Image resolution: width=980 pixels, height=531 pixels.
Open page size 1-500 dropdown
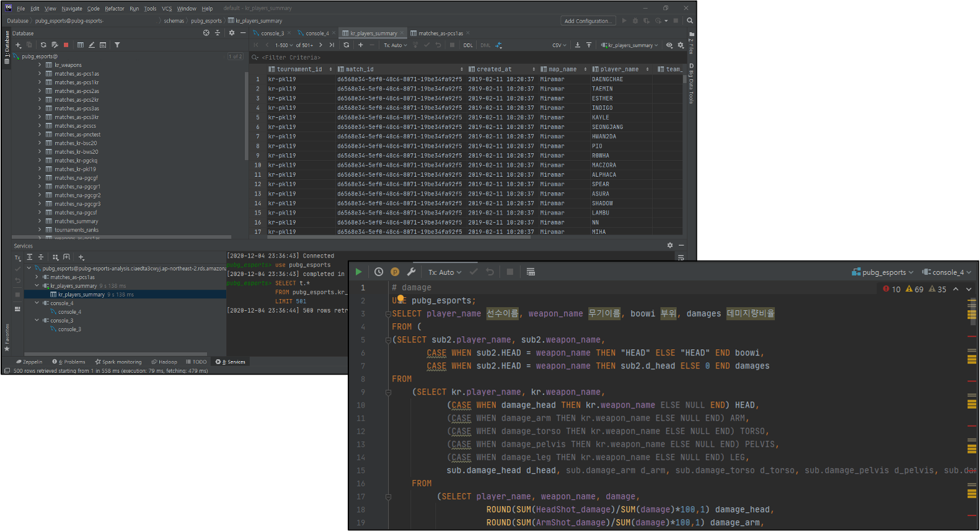pos(284,45)
